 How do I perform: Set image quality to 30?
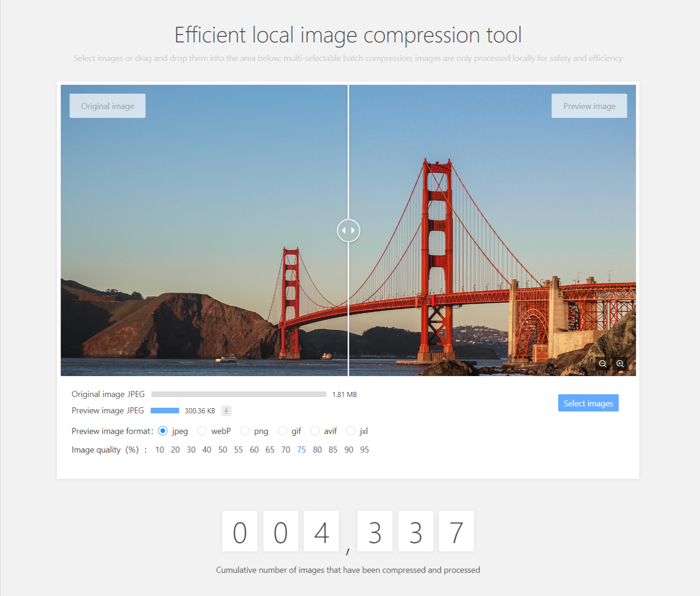(x=191, y=450)
